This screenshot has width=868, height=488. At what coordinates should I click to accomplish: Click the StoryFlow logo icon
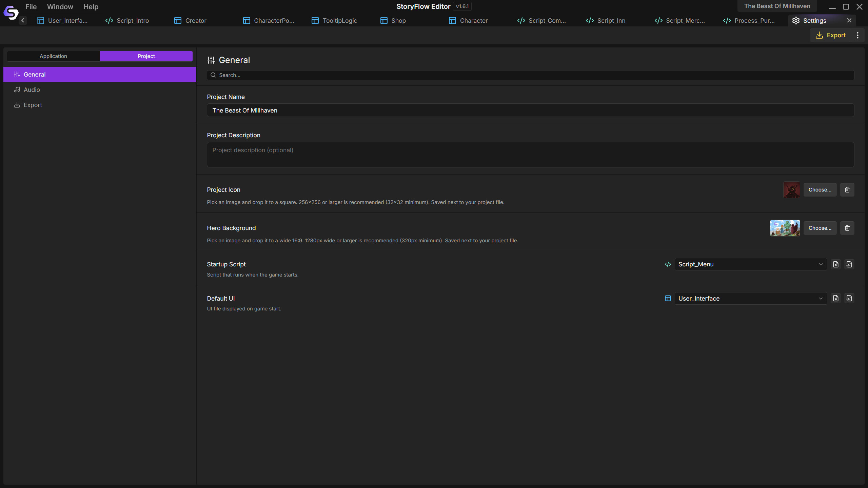(x=11, y=13)
